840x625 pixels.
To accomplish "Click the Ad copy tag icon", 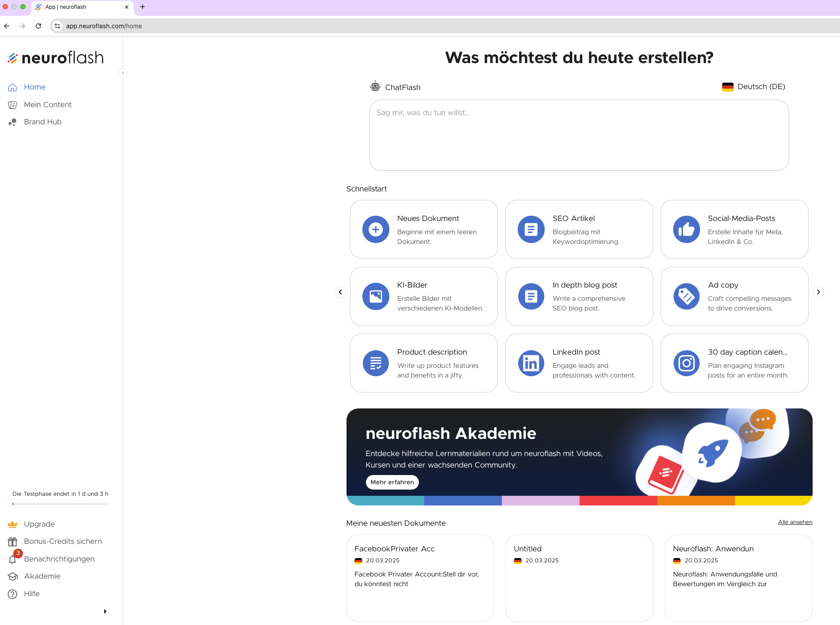I will [686, 296].
